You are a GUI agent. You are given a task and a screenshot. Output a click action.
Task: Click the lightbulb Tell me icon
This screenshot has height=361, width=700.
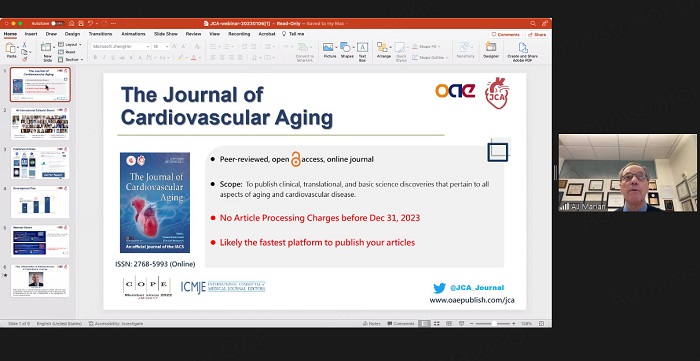pos(284,34)
